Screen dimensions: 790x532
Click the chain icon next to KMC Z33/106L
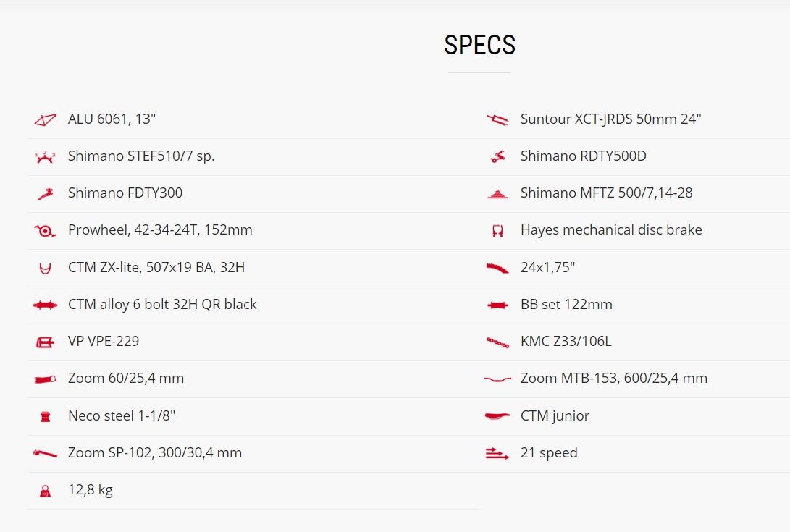(497, 342)
